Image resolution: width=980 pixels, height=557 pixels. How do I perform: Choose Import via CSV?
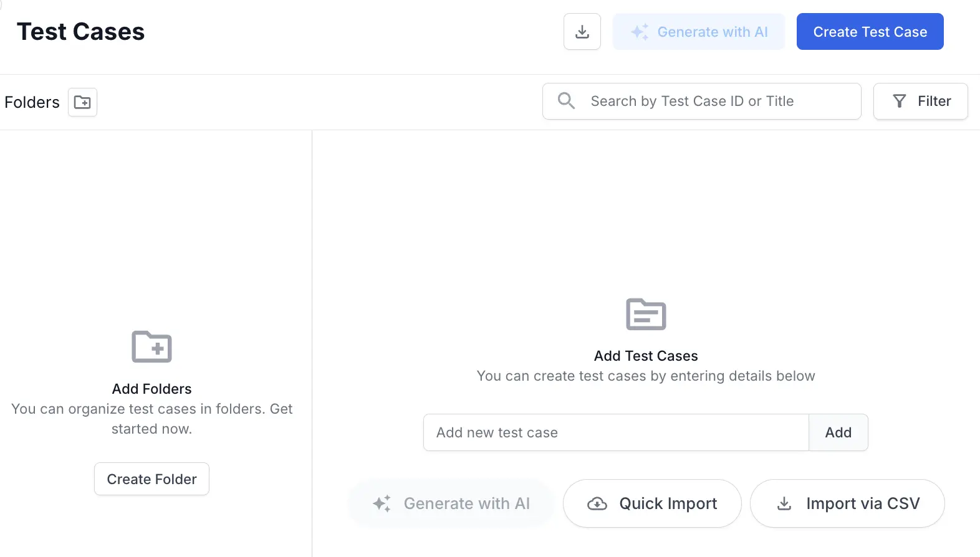[847, 503]
